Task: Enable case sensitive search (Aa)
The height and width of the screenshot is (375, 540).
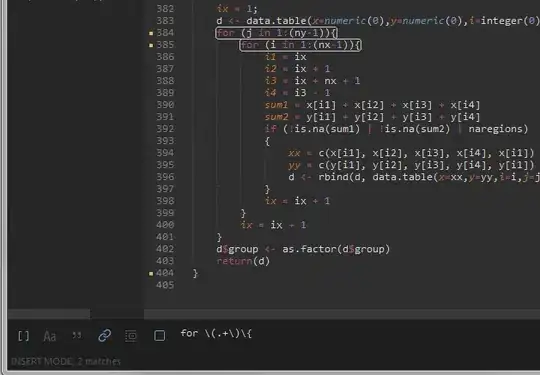Action: click(x=50, y=336)
